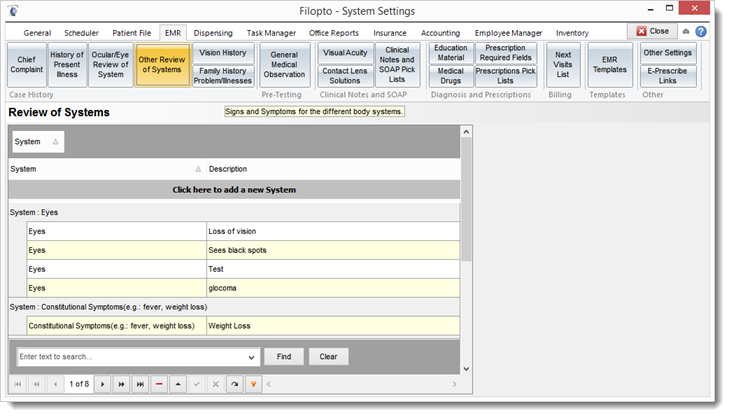Select the EMR tab
This screenshot has width=730, height=417.
point(173,33)
